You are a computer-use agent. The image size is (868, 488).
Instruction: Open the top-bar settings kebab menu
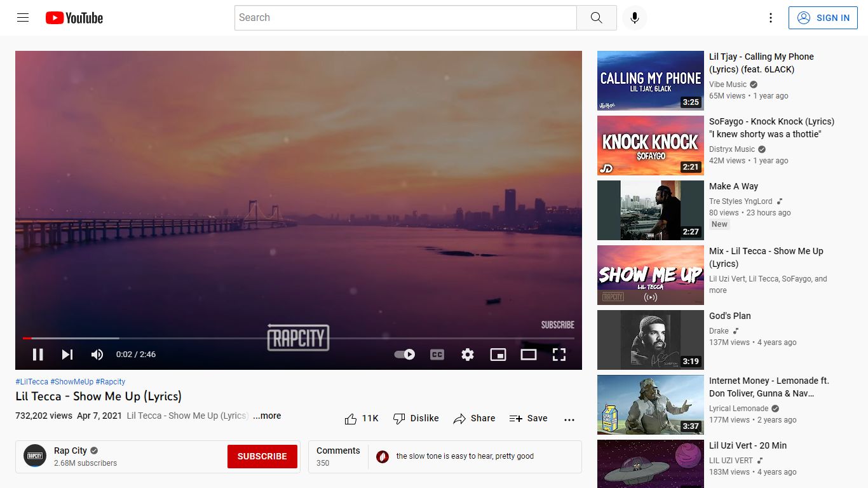pyautogui.click(x=771, y=18)
